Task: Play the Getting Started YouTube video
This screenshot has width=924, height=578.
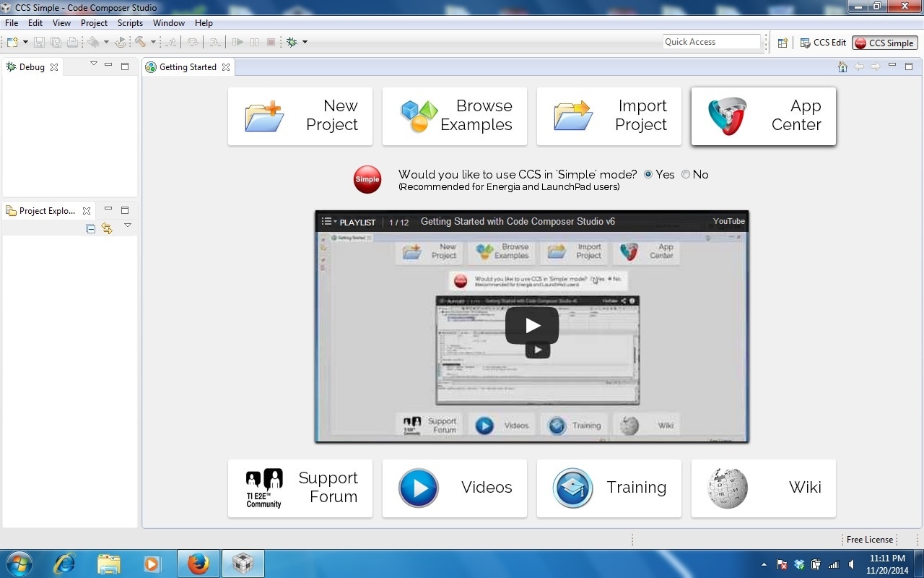Action: click(532, 325)
